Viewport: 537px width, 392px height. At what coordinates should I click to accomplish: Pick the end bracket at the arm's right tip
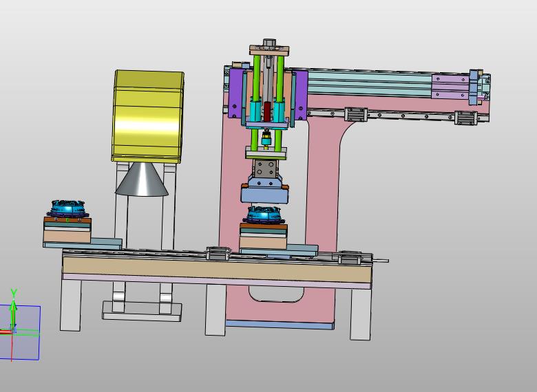tap(474, 87)
